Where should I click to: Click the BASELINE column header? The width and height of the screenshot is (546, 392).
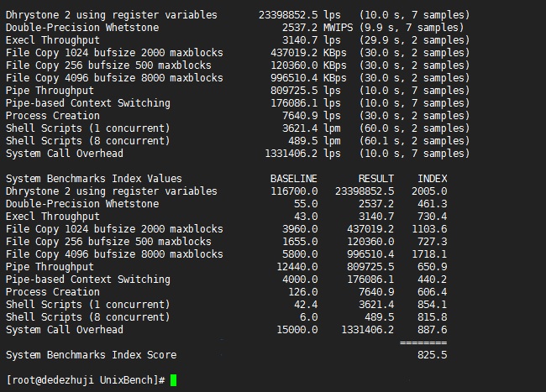(x=293, y=179)
